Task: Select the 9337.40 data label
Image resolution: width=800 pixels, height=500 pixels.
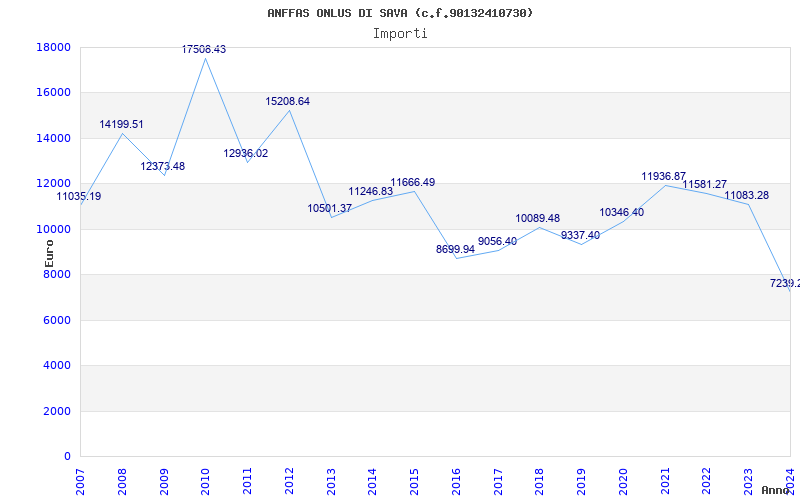Action: [x=581, y=235]
